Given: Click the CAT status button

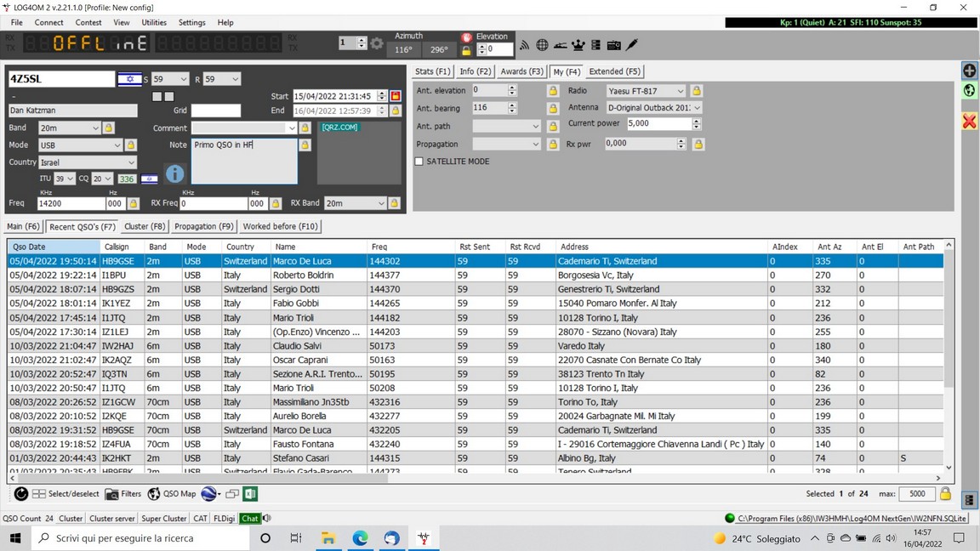Looking at the screenshot, I should click(200, 518).
